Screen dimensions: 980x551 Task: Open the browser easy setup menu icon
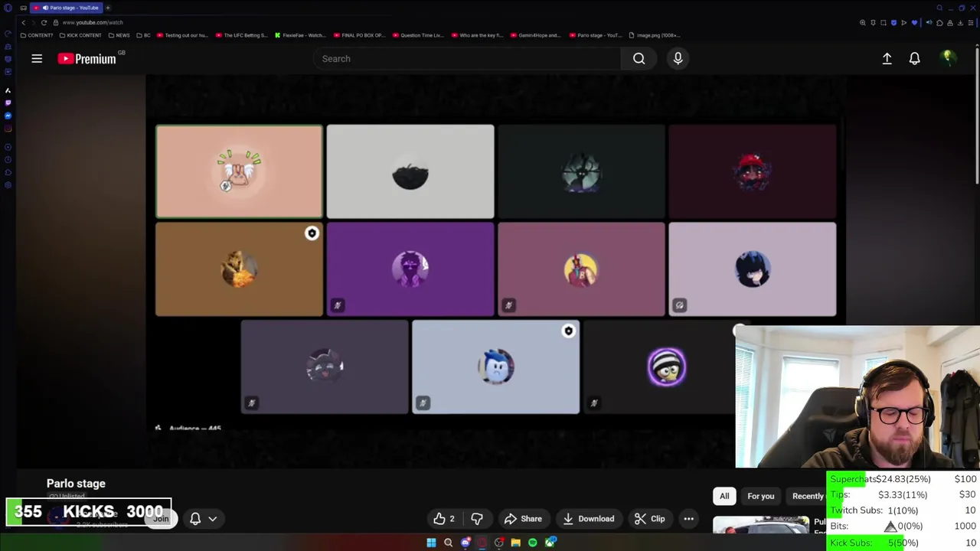(x=970, y=22)
